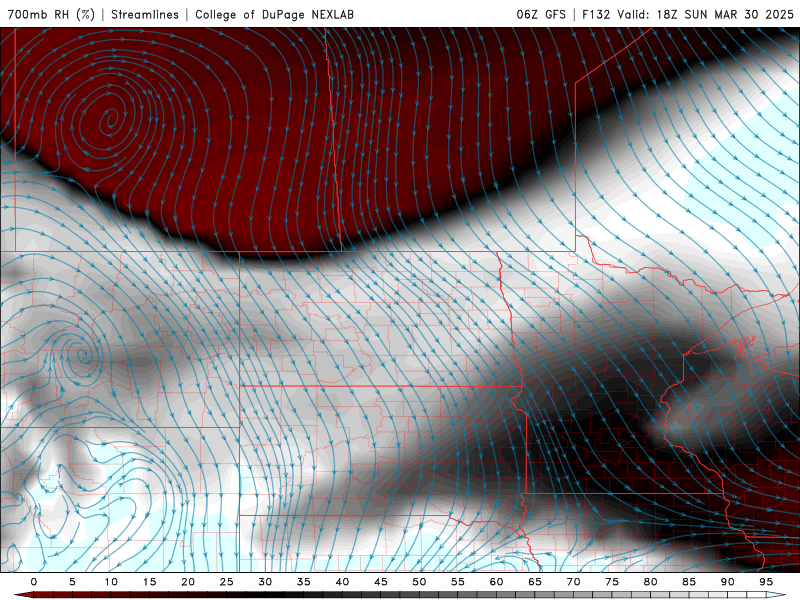Click "Valid: 18Z SUN MAR 30 2025" text

pyautogui.click(x=706, y=14)
